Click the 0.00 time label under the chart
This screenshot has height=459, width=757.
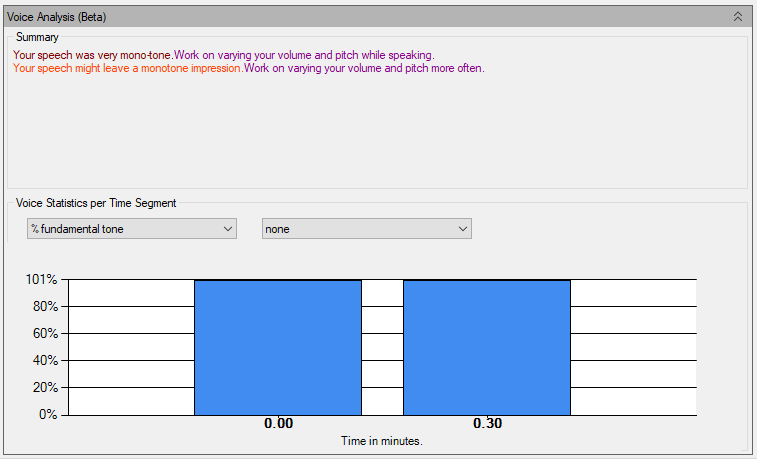[278, 424]
